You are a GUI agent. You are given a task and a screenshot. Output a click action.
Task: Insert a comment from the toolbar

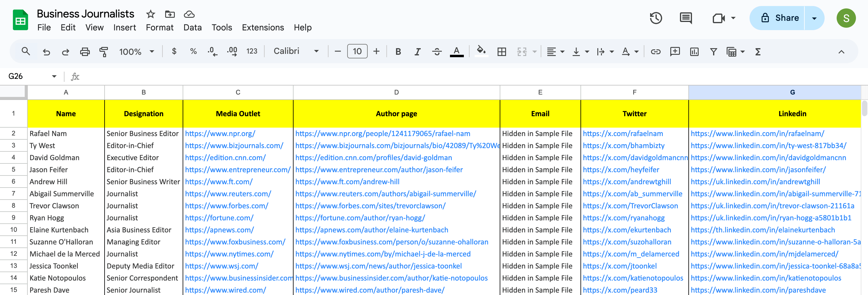tap(675, 51)
